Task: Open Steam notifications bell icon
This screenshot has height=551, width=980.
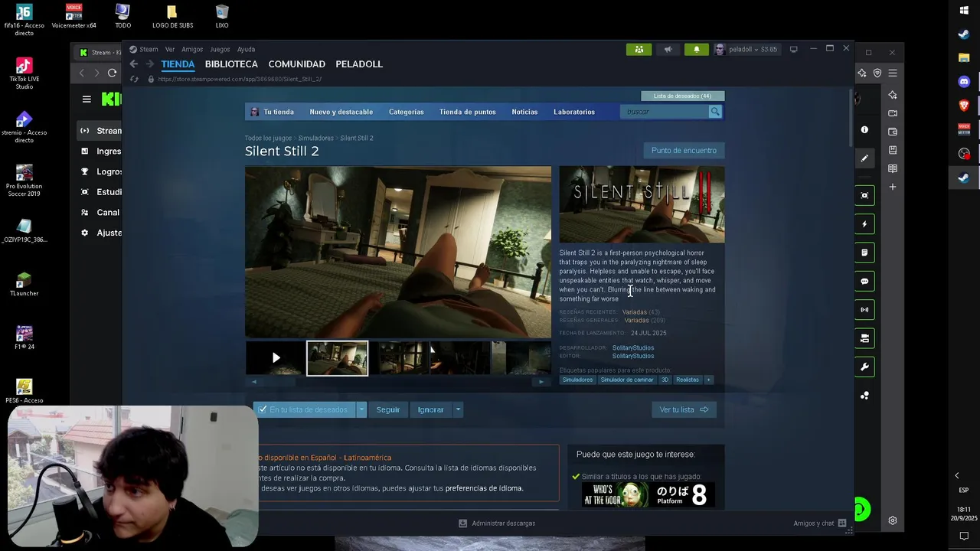Action: pyautogui.click(x=697, y=49)
